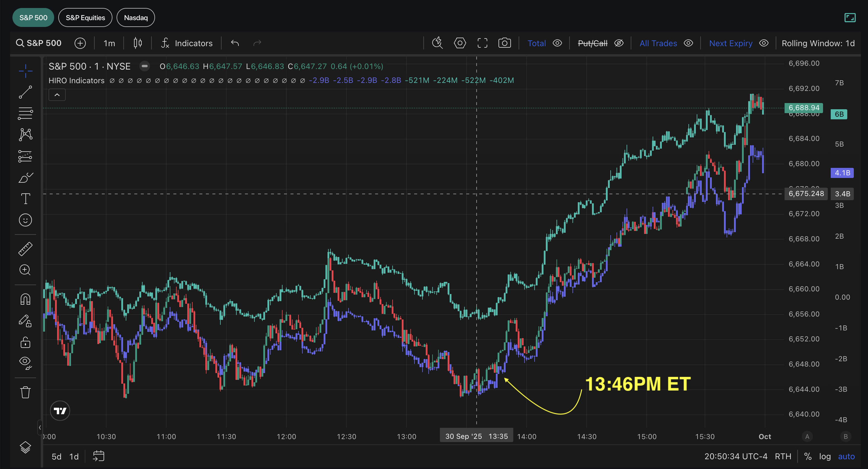
Task: Click the trash can remove drawings icon
Action: [x=25, y=393]
